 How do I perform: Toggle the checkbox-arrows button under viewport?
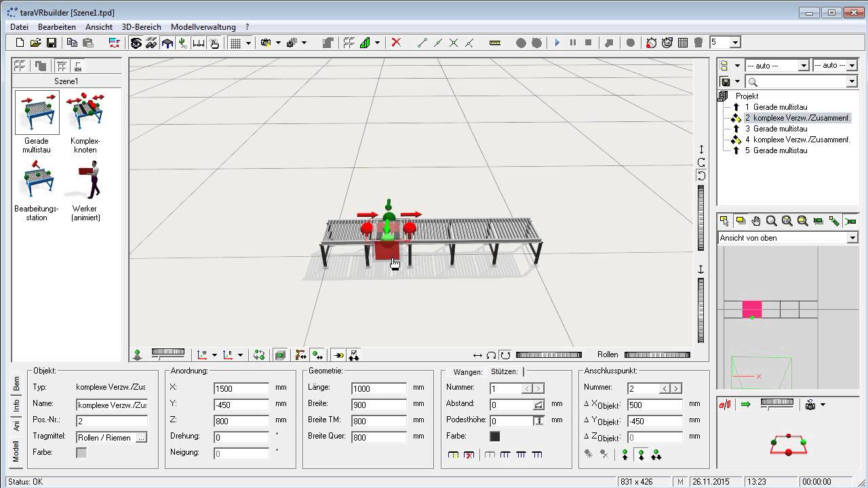(x=353, y=354)
